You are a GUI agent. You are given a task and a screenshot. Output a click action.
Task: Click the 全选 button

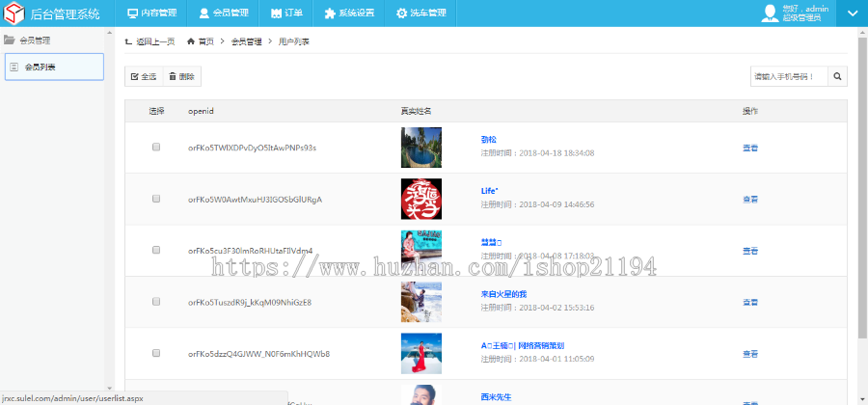pos(144,77)
